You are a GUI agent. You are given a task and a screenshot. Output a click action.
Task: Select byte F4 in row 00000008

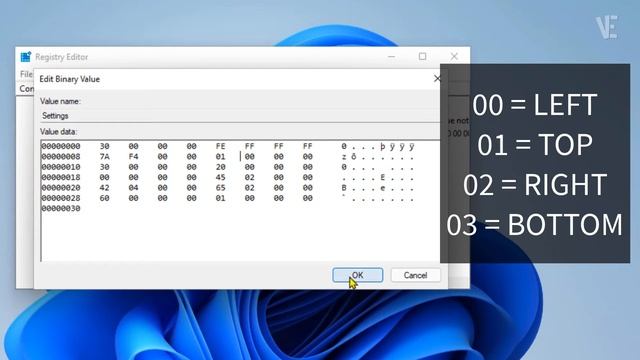[133, 157]
